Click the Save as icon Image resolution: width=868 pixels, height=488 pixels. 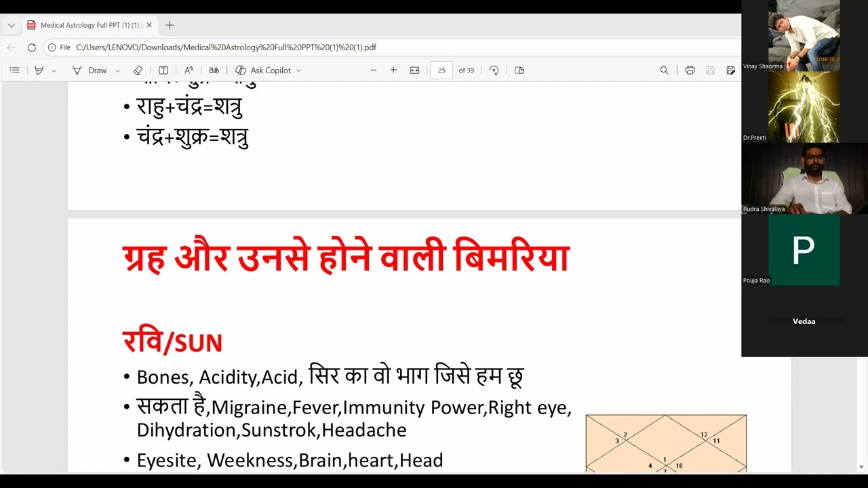[x=730, y=70]
